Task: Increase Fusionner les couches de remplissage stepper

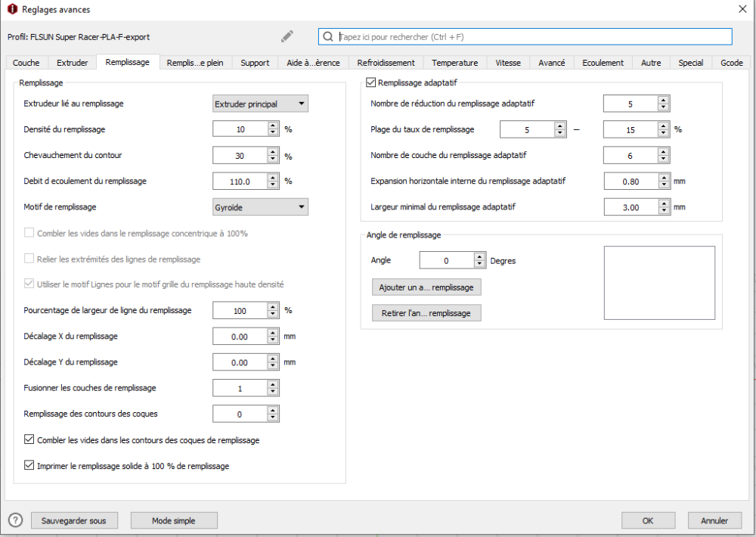Action: pos(273,384)
